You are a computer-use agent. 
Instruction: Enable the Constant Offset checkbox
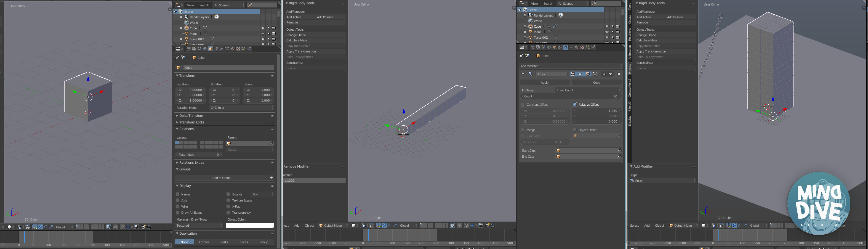pyautogui.click(x=523, y=105)
